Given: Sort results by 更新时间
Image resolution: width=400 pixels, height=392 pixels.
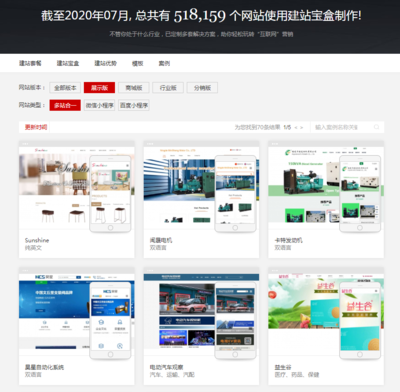Looking at the screenshot, I should click(36, 127).
